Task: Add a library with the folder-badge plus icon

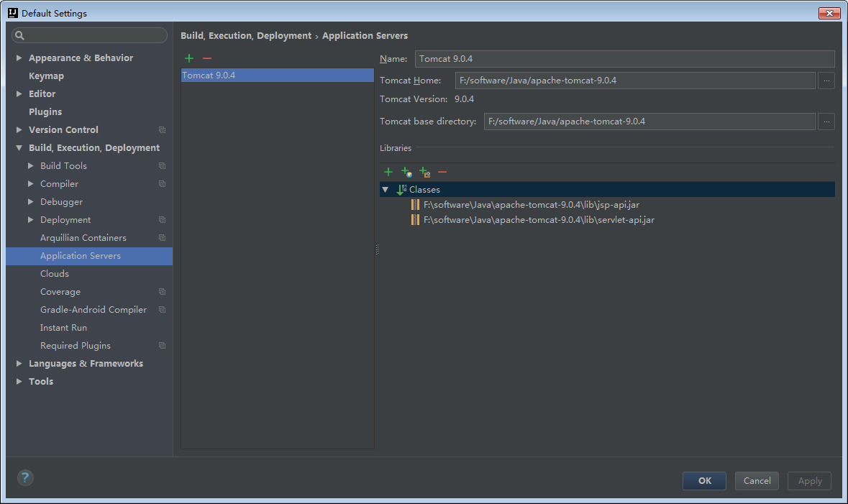Action: coord(425,172)
